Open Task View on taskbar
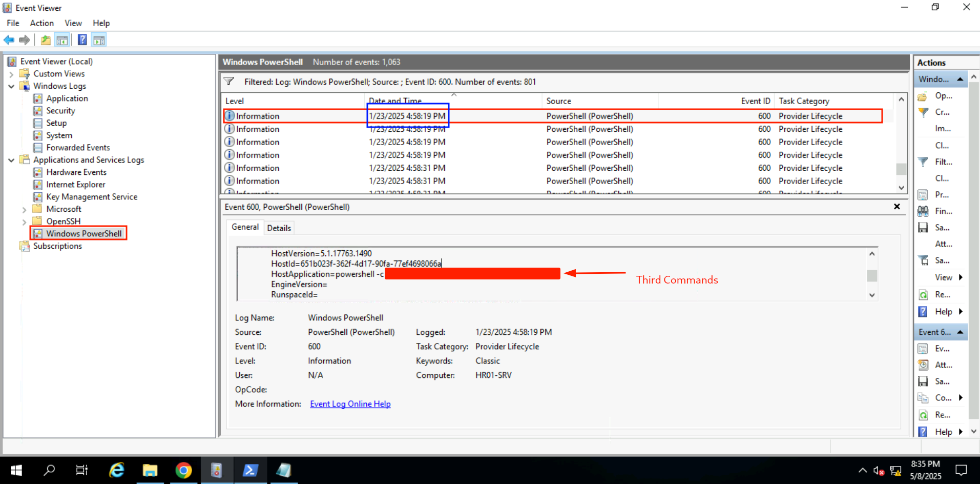 [82, 470]
